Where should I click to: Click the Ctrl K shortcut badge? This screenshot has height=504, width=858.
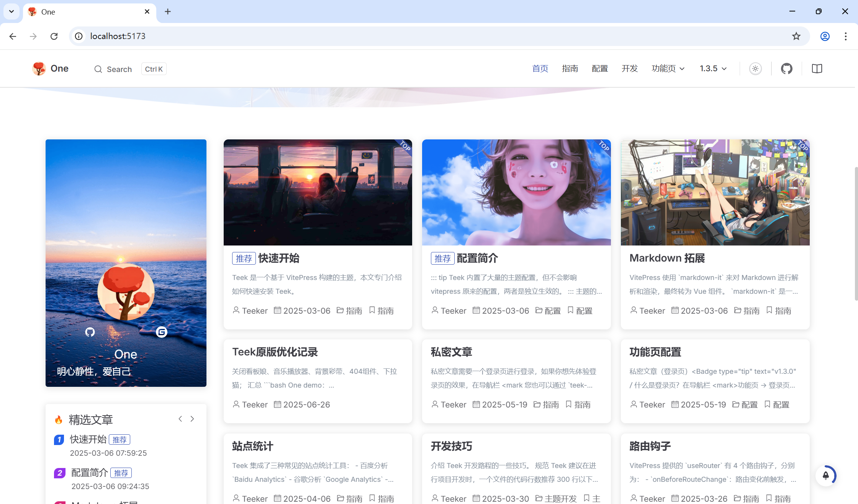click(x=154, y=69)
